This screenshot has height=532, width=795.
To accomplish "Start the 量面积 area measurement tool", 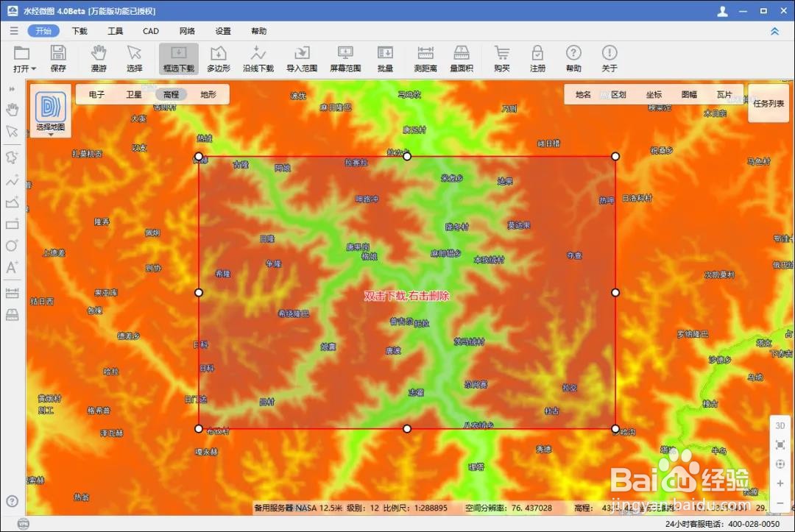I will 461,58.
